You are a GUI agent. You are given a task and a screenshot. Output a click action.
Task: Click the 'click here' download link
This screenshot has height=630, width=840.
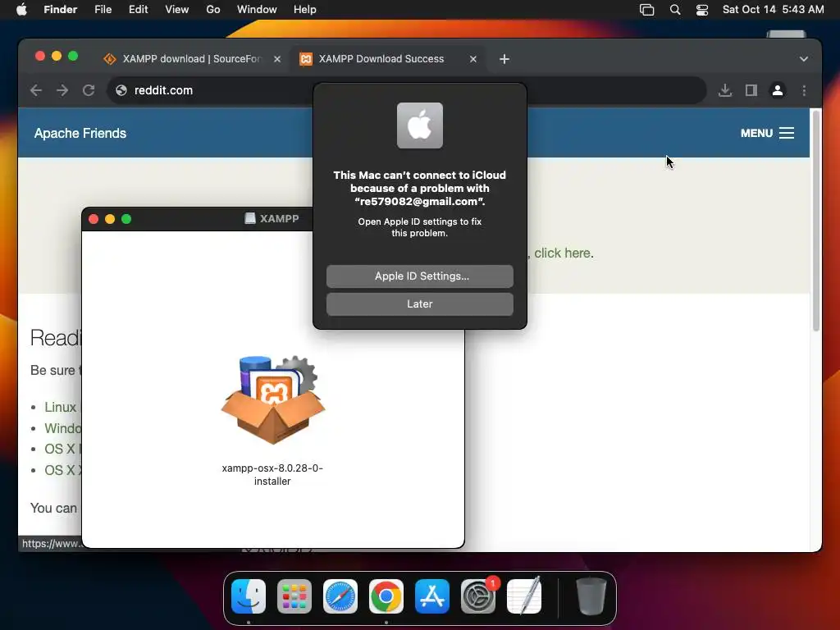[563, 253]
